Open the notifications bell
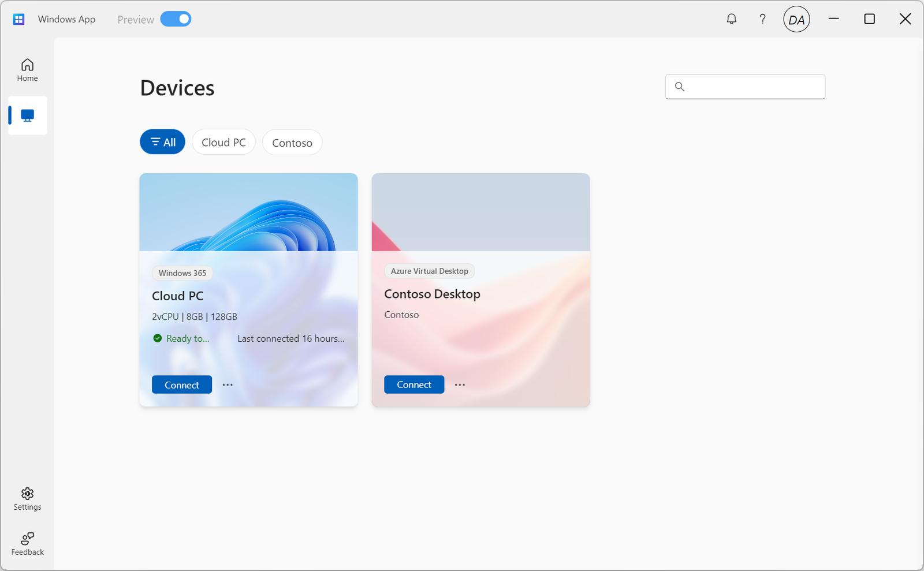The height and width of the screenshot is (571, 924). 731,18
